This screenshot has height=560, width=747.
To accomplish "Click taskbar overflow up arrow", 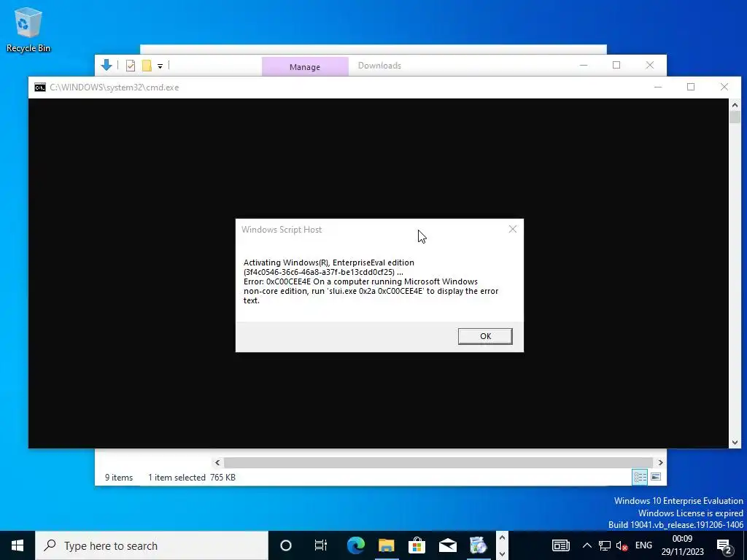I will tap(502, 538).
